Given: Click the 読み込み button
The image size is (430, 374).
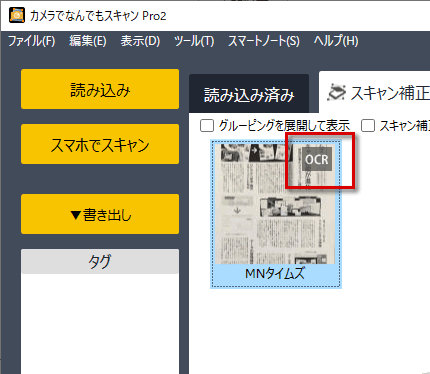Looking at the screenshot, I should [x=100, y=89].
